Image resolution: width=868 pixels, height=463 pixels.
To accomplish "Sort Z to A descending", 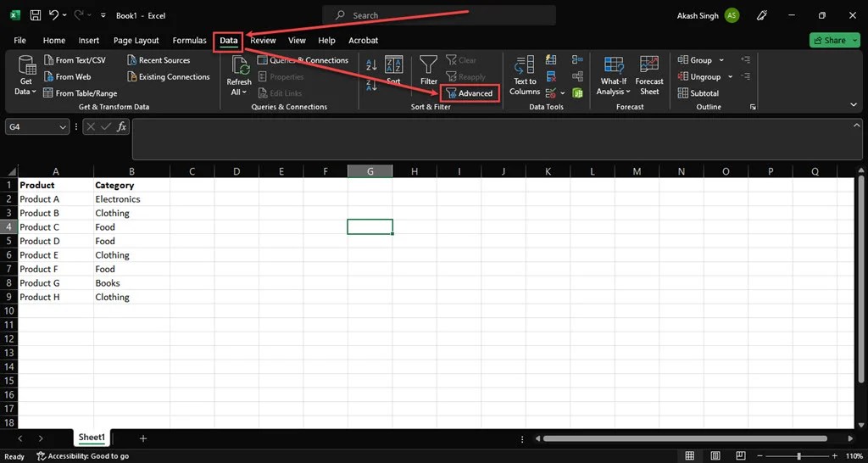I will pyautogui.click(x=371, y=84).
